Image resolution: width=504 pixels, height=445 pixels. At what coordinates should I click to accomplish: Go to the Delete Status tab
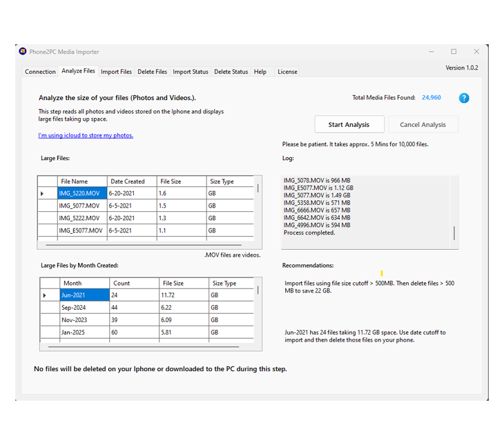(231, 72)
